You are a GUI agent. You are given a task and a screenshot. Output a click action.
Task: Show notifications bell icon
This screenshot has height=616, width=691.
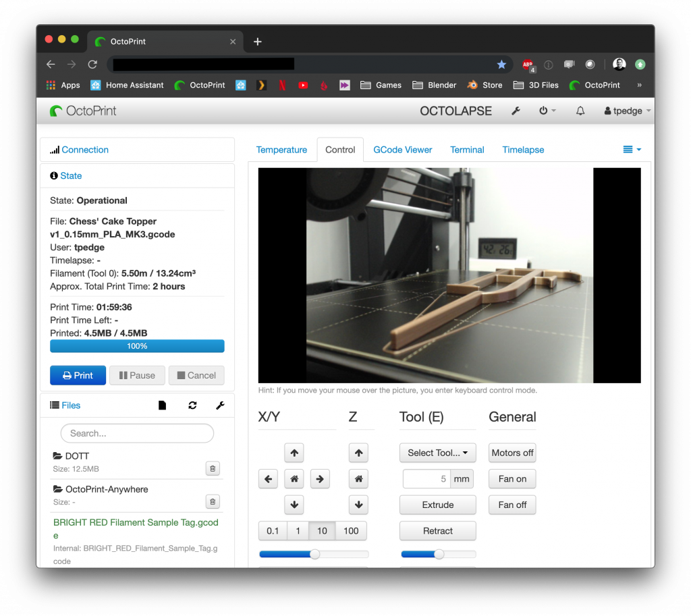(x=580, y=111)
